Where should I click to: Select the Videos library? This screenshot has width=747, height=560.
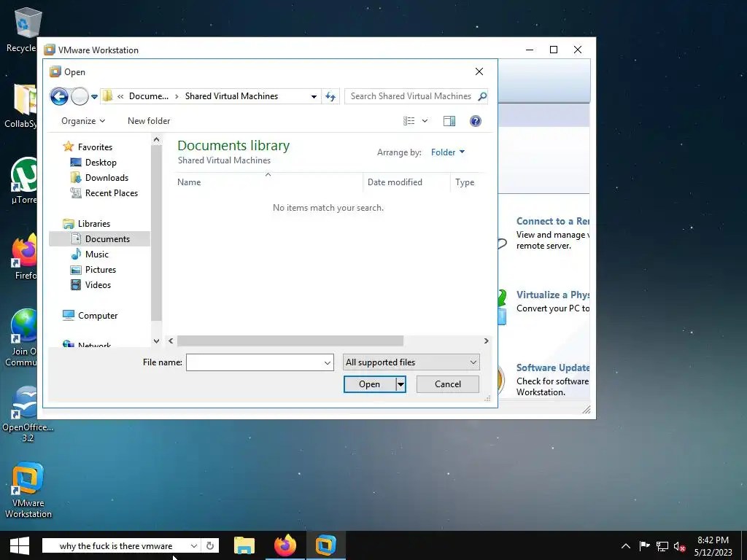[91, 285]
